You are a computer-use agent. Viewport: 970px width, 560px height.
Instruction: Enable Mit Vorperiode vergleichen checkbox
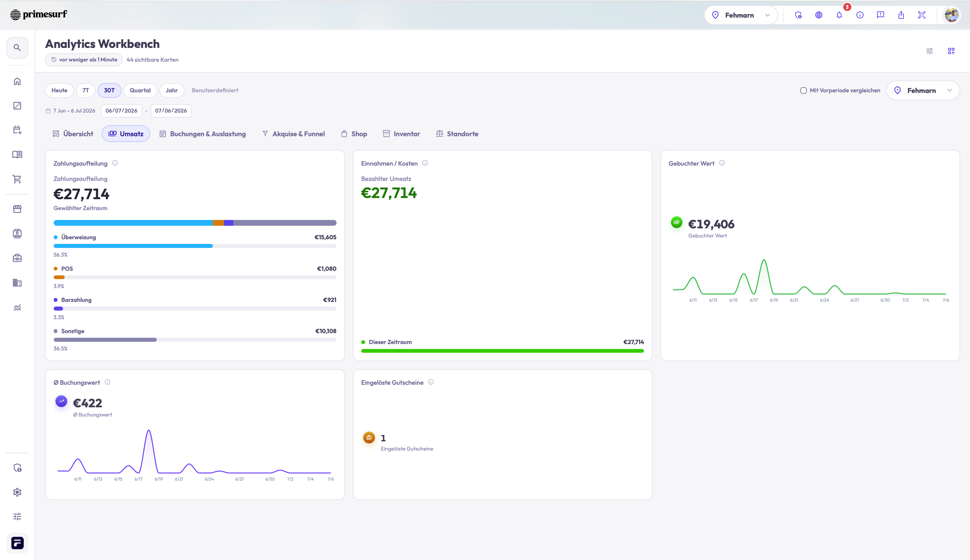pos(803,90)
